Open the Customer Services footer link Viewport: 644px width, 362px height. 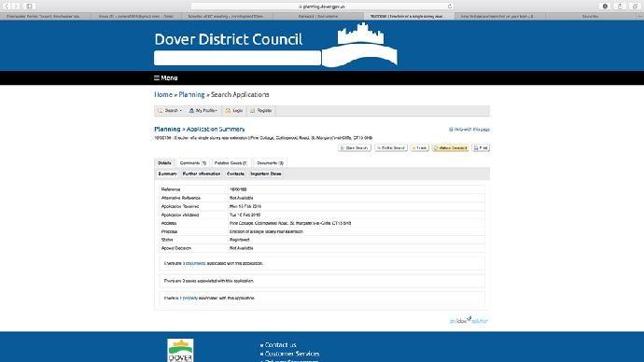click(292, 354)
